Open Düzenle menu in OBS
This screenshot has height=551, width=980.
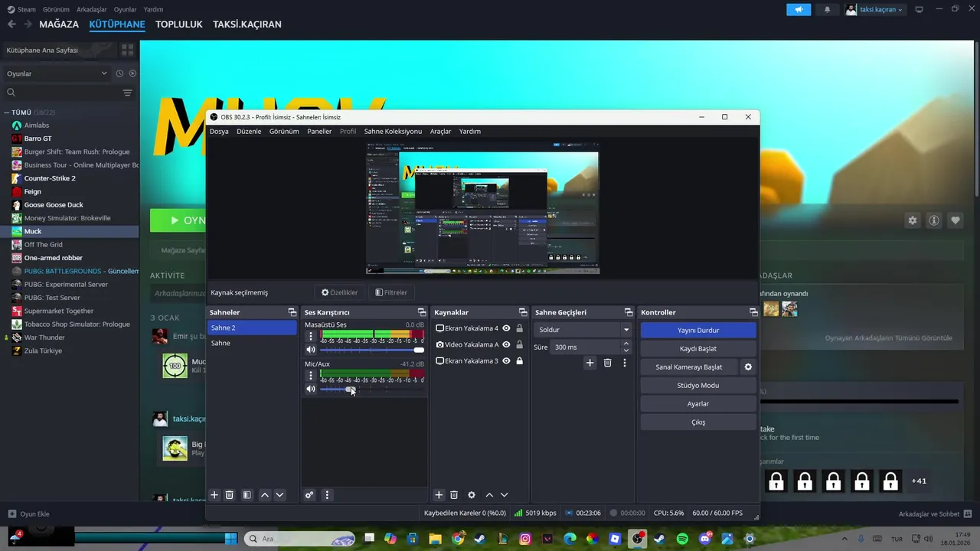click(249, 131)
